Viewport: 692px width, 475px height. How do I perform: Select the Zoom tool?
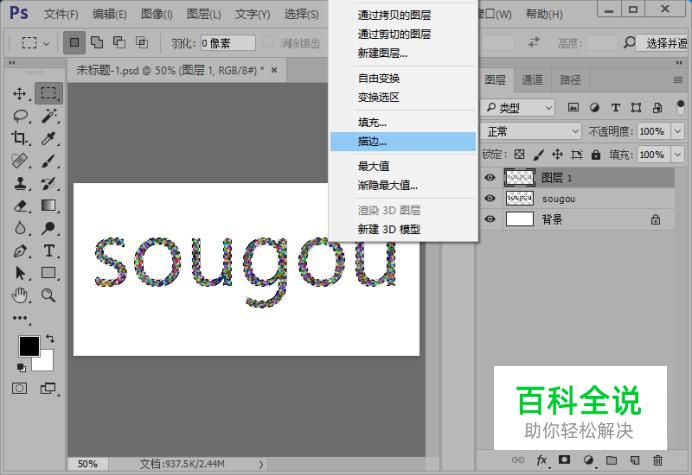pyautogui.click(x=49, y=295)
